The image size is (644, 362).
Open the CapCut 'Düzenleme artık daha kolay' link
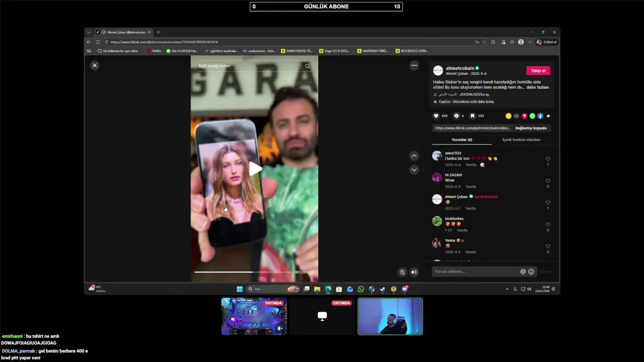click(x=463, y=102)
